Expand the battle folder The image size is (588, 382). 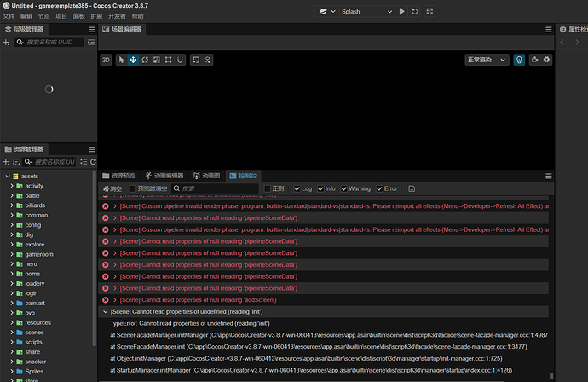tap(12, 195)
